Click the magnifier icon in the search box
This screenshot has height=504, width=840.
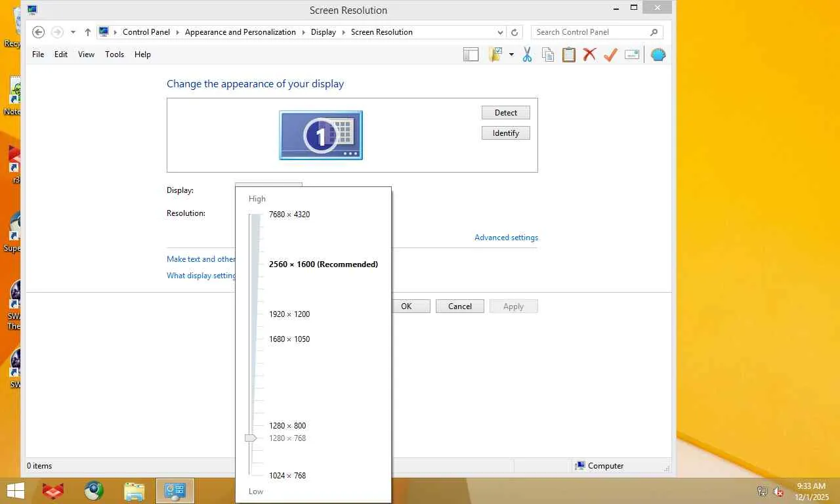[654, 32]
